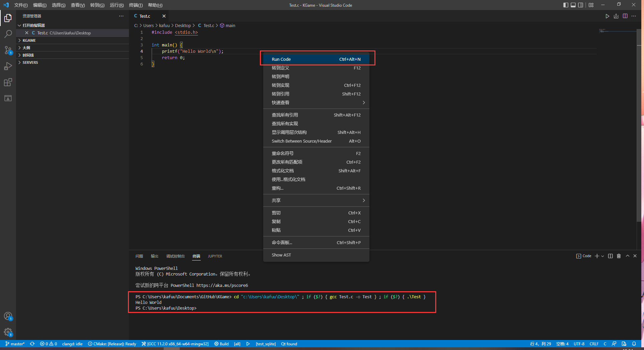
Task: Toggle the bottom panel layout button
Action: click(x=573, y=5)
